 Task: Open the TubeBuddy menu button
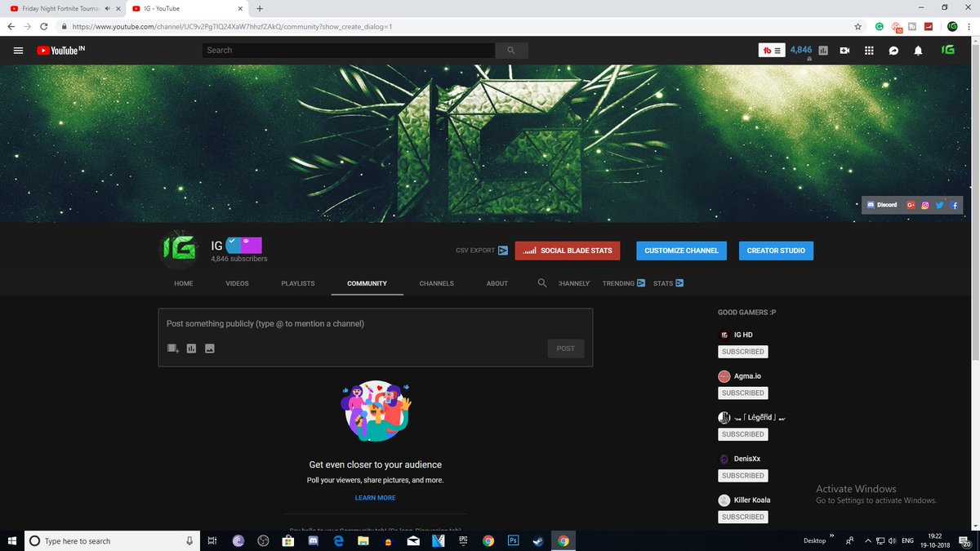point(772,51)
